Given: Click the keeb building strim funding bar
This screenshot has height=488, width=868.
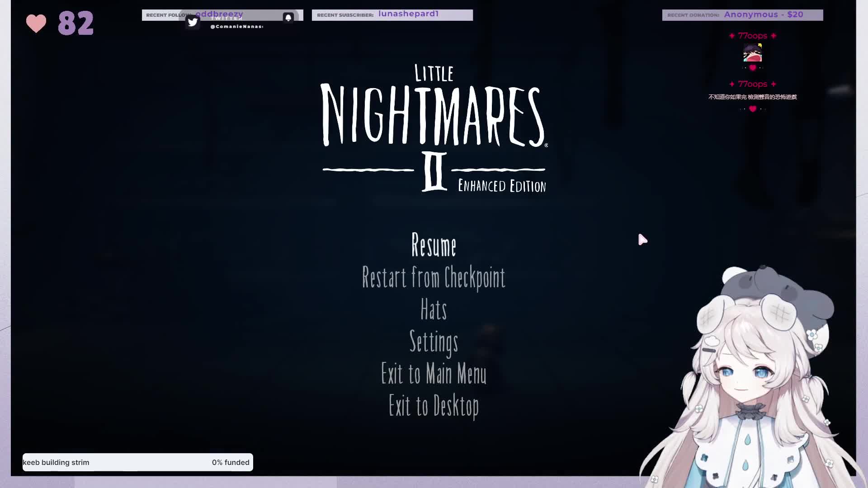Looking at the screenshot, I should (138, 462).
